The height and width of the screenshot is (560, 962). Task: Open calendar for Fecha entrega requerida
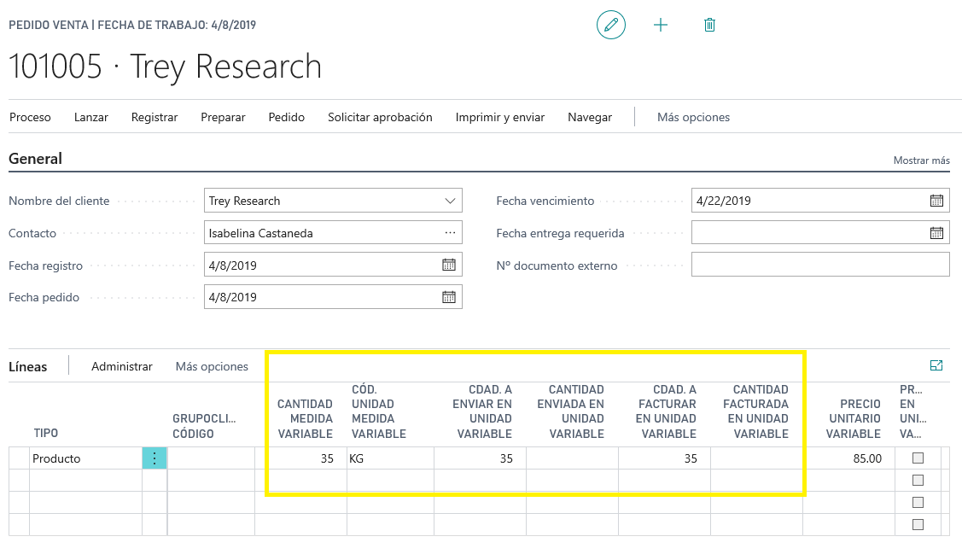[x=936, y=233]
